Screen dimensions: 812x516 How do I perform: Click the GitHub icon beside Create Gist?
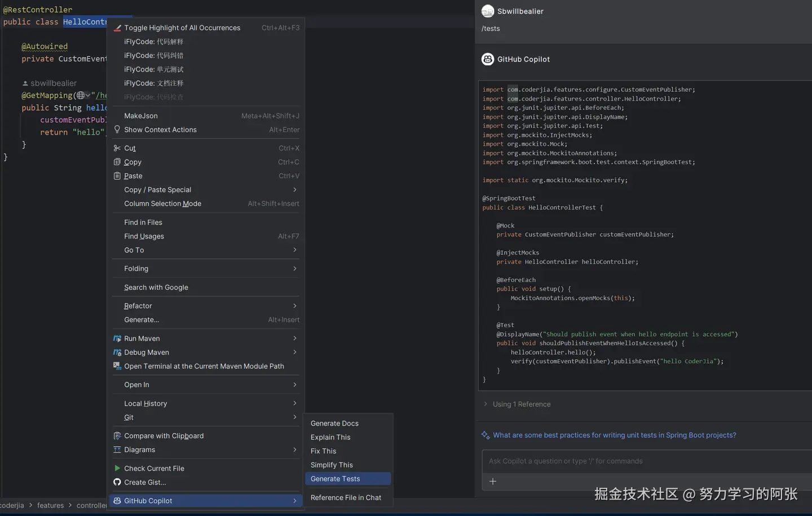117,482
